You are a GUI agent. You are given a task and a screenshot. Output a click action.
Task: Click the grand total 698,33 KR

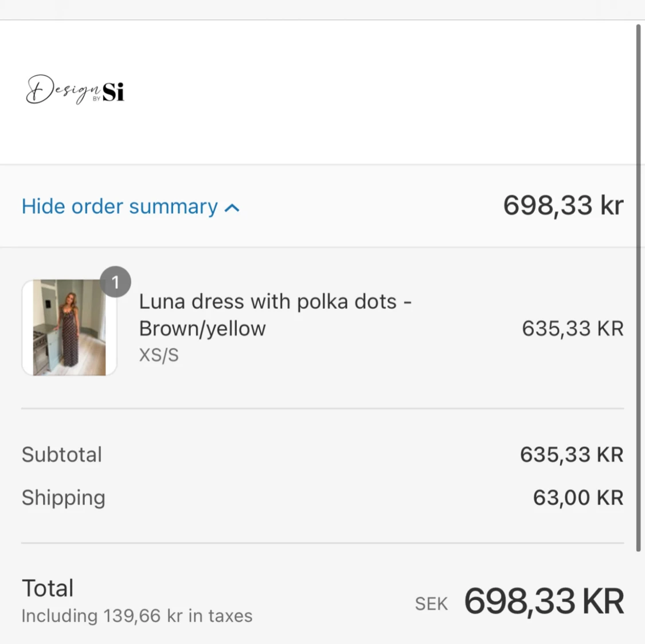[544, 601]
